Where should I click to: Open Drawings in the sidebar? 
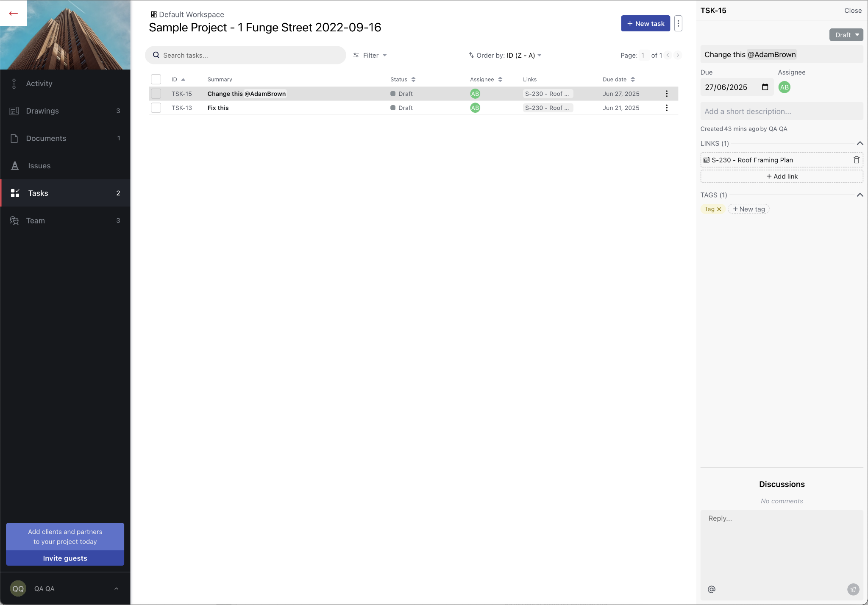42,111
